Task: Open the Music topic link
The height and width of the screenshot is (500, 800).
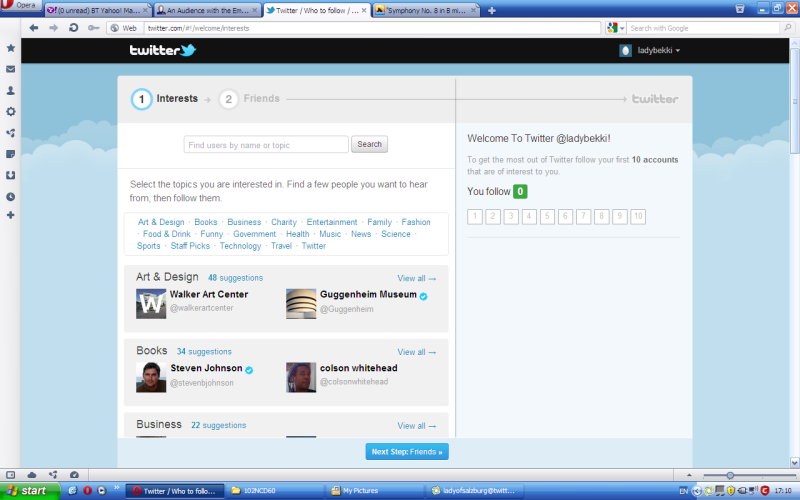Action: (330, 234)
